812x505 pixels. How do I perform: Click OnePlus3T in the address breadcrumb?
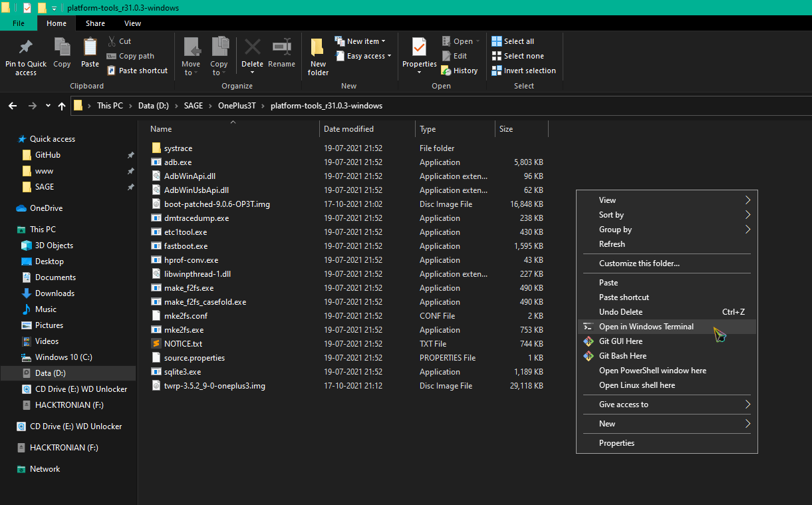[237, 106]
